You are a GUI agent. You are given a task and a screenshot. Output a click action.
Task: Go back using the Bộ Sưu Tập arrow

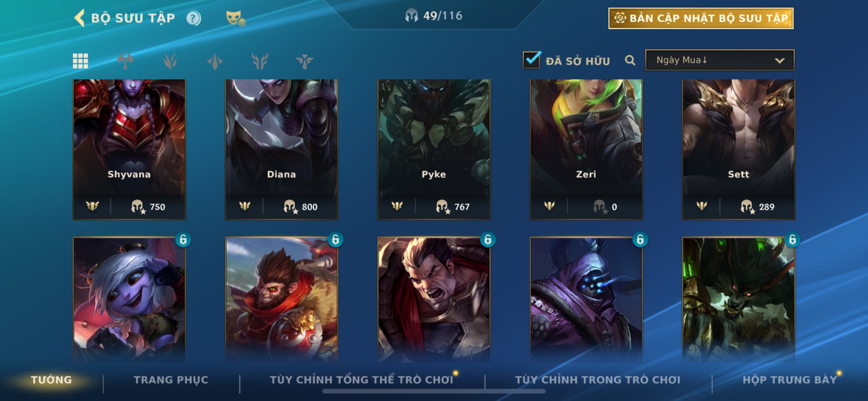click(79, 18)
